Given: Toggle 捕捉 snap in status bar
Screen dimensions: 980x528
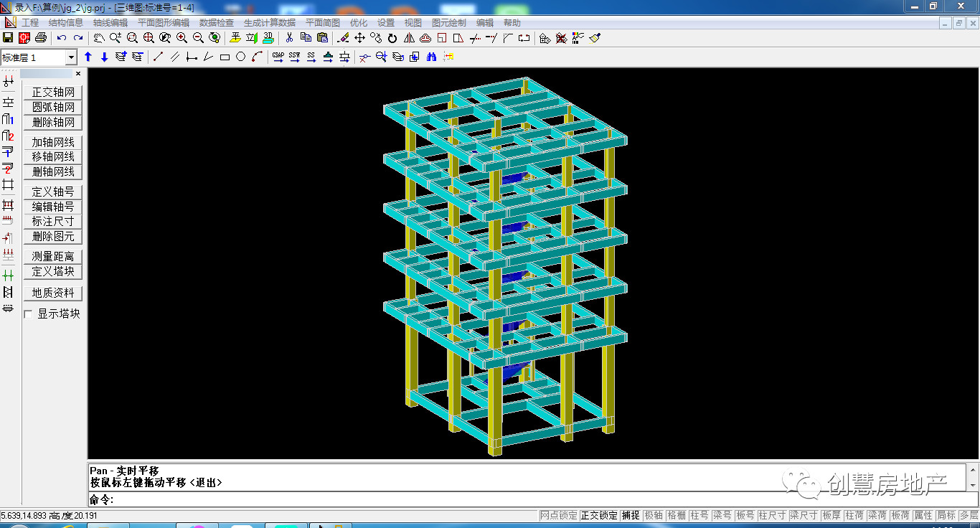Looking at the screenshot, I should (x=631, y=515).
